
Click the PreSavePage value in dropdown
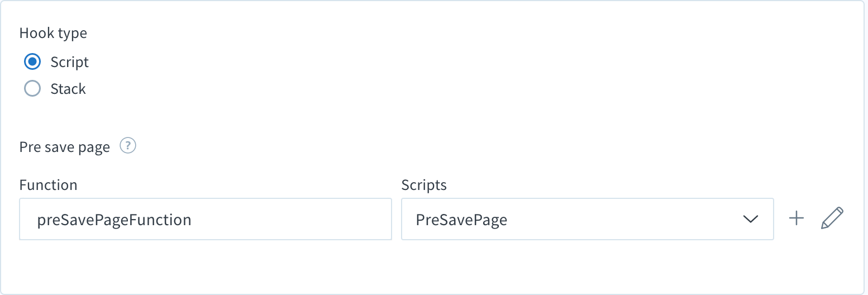click(461, 220)
